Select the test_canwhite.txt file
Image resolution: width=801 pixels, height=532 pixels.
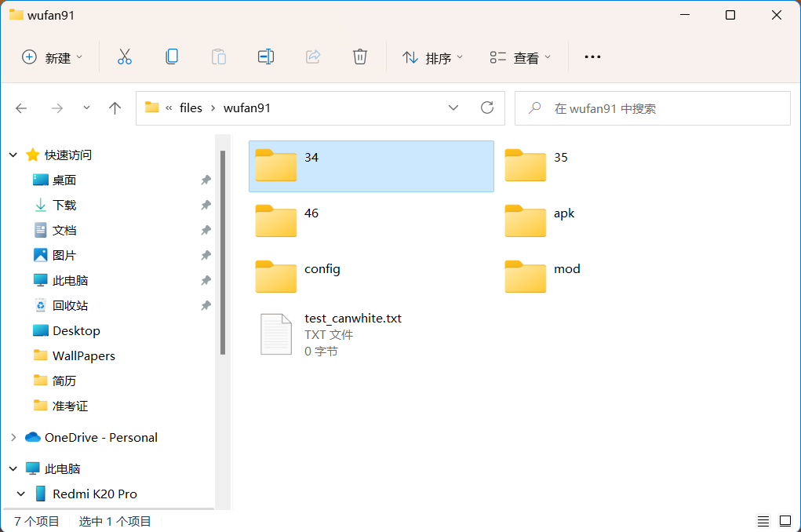pos(352,319)
